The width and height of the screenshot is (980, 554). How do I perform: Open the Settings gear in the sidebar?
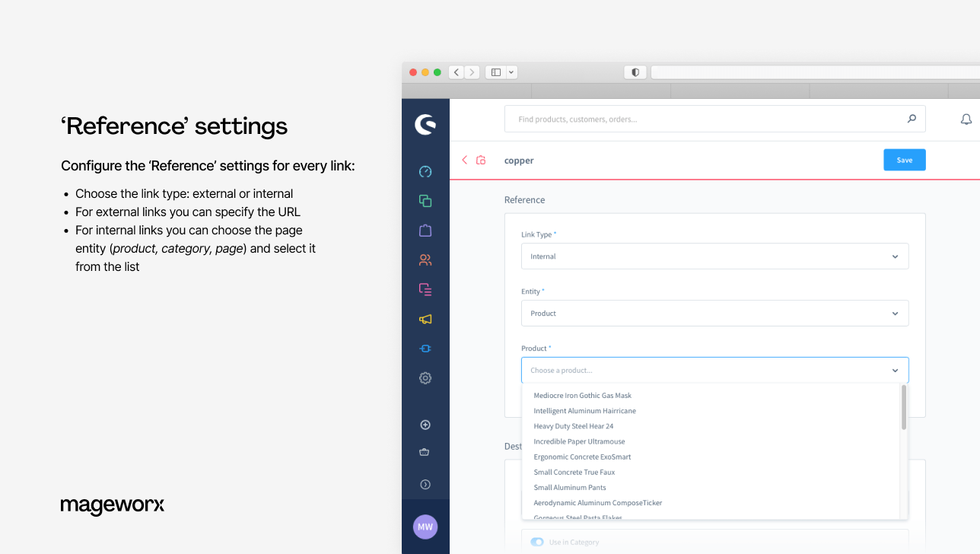tap(425, 377)
